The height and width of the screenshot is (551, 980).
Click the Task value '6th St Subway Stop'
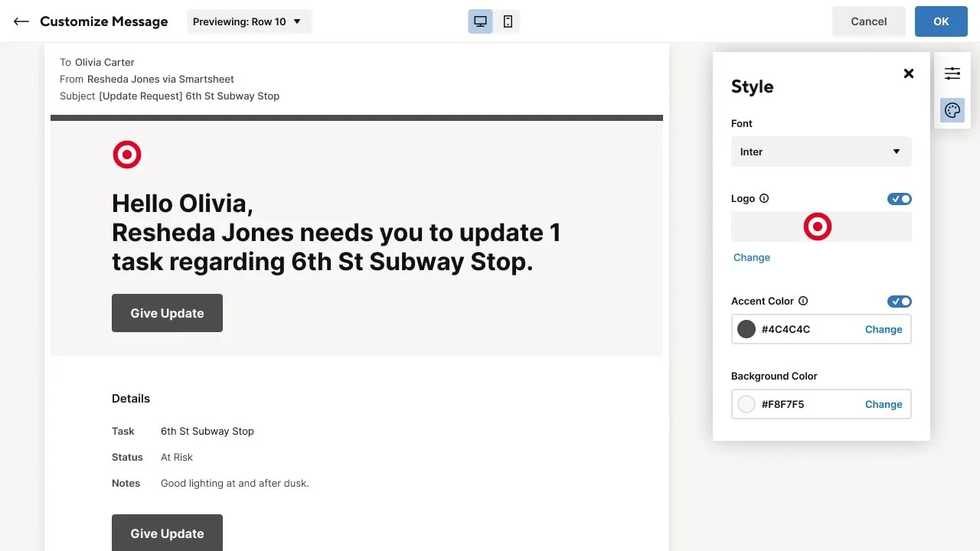tap(207, 431)
